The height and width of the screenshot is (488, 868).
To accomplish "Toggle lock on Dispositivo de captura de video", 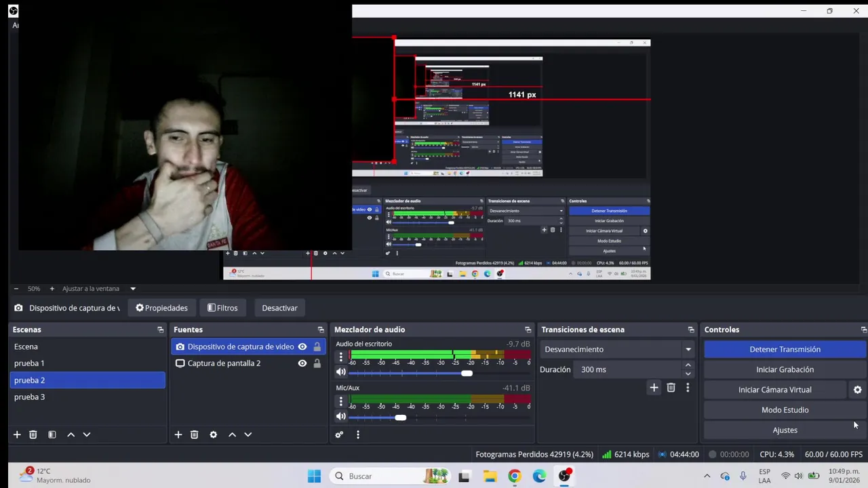I will point(317,346).
